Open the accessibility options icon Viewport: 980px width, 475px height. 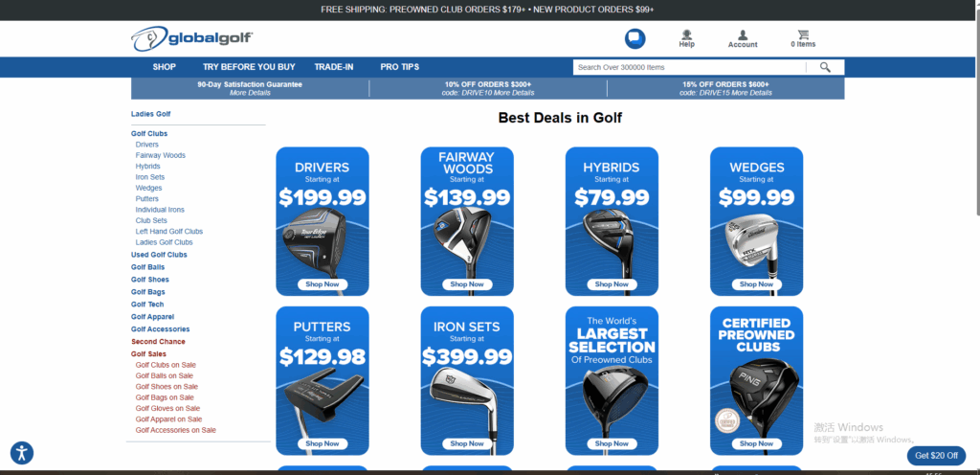click(x=22, y=453)
